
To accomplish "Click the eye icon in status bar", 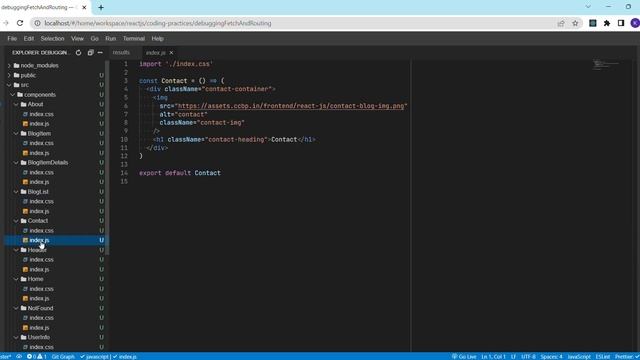I will point(19,357).
